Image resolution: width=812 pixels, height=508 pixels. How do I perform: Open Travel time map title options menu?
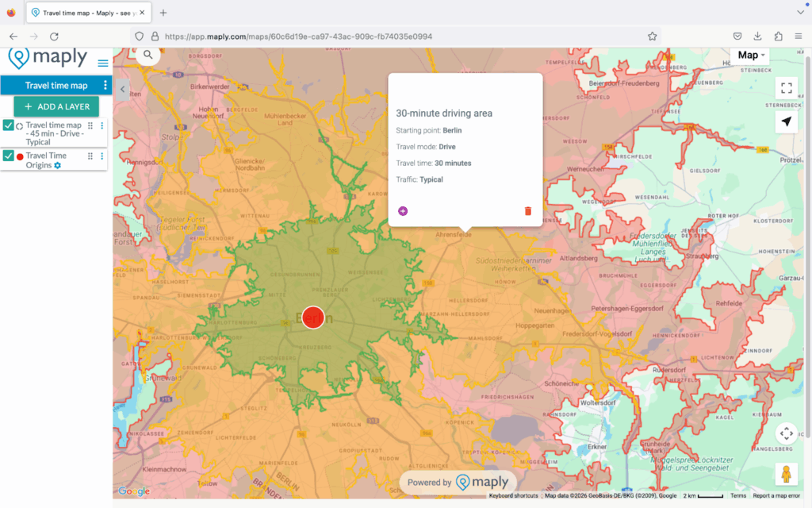pyautogui.click(x=105, y=86)
